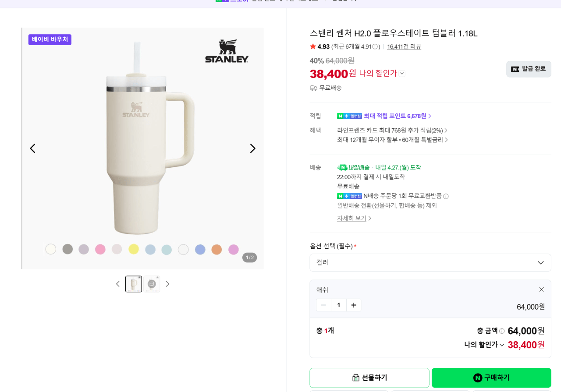The height and width of the screenshot is (392, 561).
Task: Click the red star rating icon
Action: coord(312,46)
